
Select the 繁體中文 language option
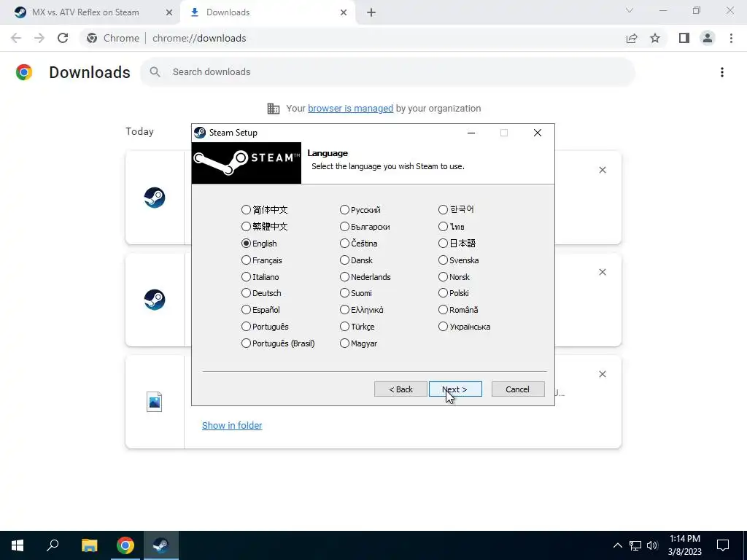point(246,226)
